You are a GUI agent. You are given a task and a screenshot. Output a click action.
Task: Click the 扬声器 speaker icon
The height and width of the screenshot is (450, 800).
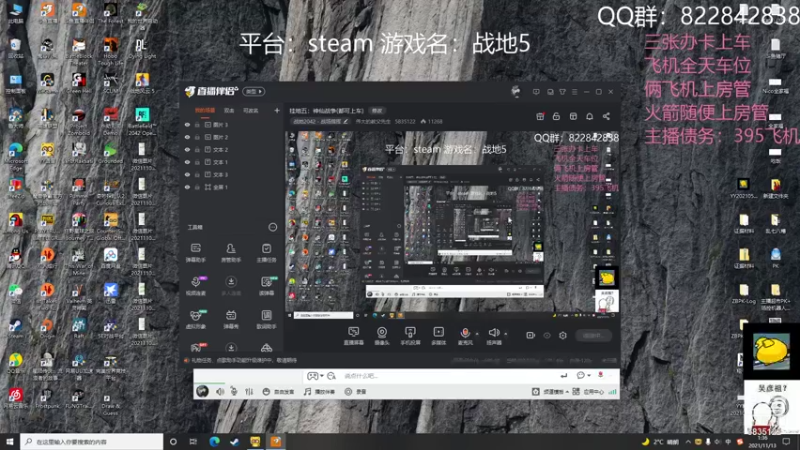point(493,333)
